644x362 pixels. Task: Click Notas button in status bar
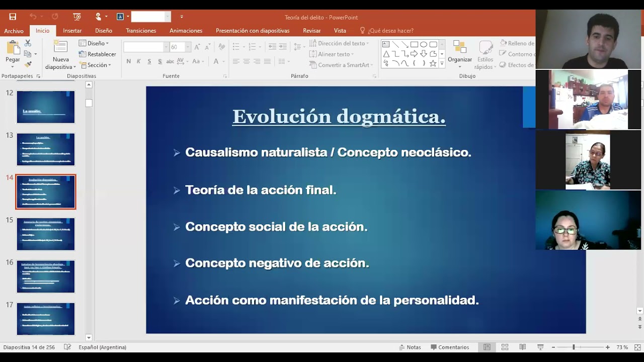pyautogui.click(x=410, y=347)
